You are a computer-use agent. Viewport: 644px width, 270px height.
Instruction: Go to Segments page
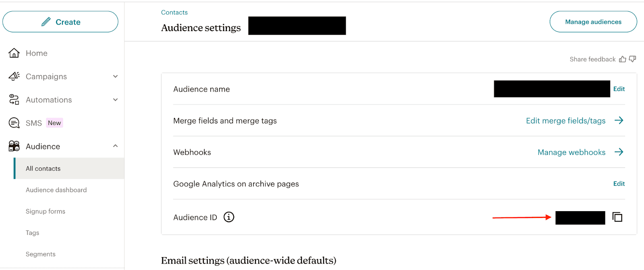point(41,254)
